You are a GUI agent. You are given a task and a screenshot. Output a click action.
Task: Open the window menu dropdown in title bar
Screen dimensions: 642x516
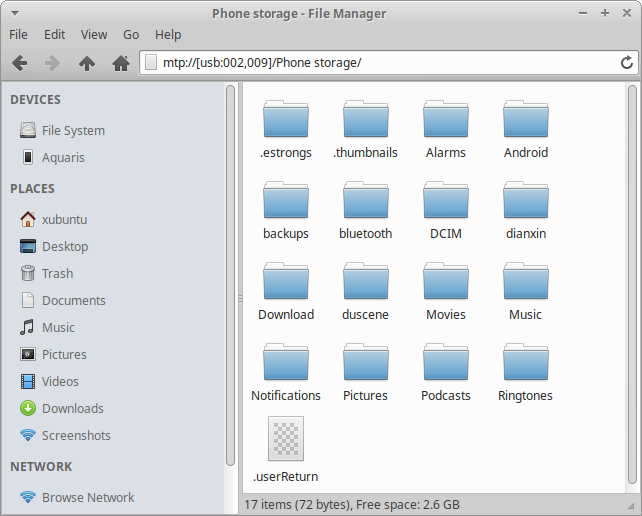point(13,12)
